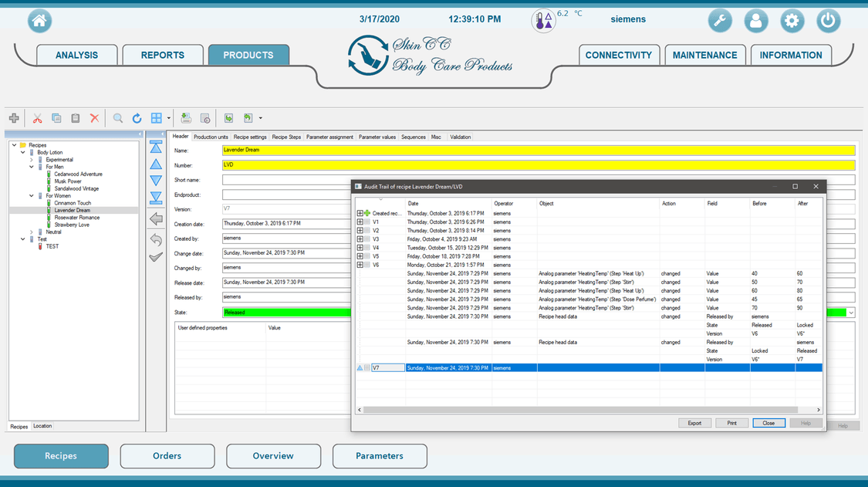This screenshot has height=487, width=868.
Task: Select Rosewater Romance recipe
Action: click(x=77, y=218)
